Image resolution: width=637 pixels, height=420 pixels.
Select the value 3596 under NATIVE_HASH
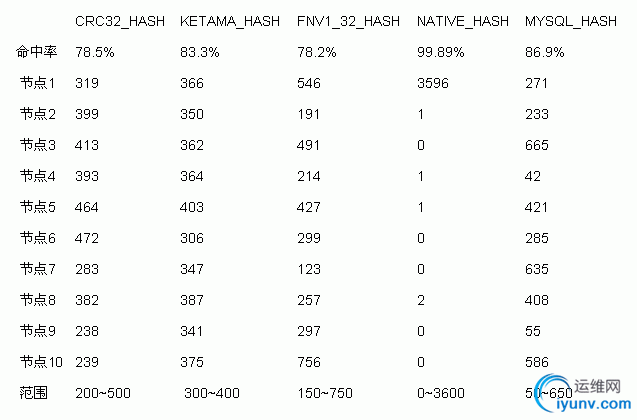click(433, 83)
